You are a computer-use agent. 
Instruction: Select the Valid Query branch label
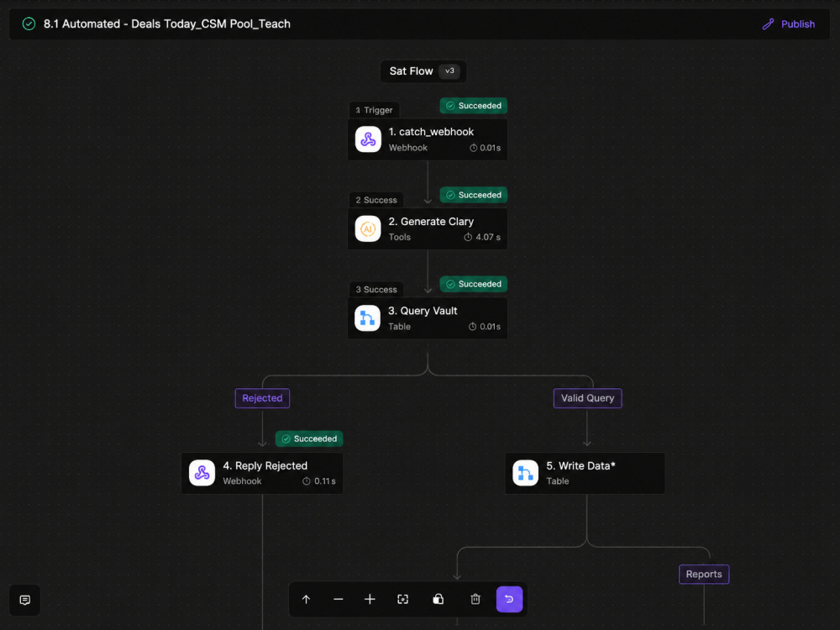coord(588,398)
